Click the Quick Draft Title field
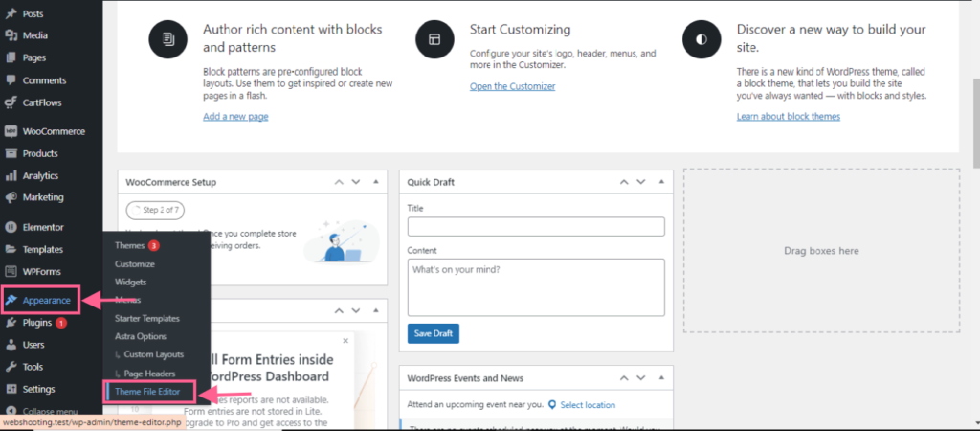This screenshot has width=980, height=431. point(535,227)
